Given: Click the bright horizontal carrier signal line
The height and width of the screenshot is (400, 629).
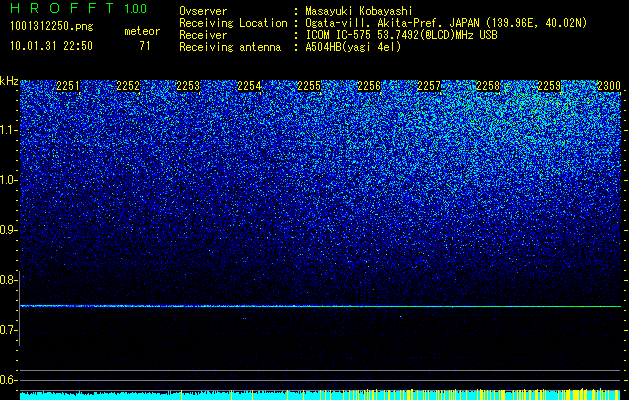Looking at the screenshot, I should tap(320, 306).
